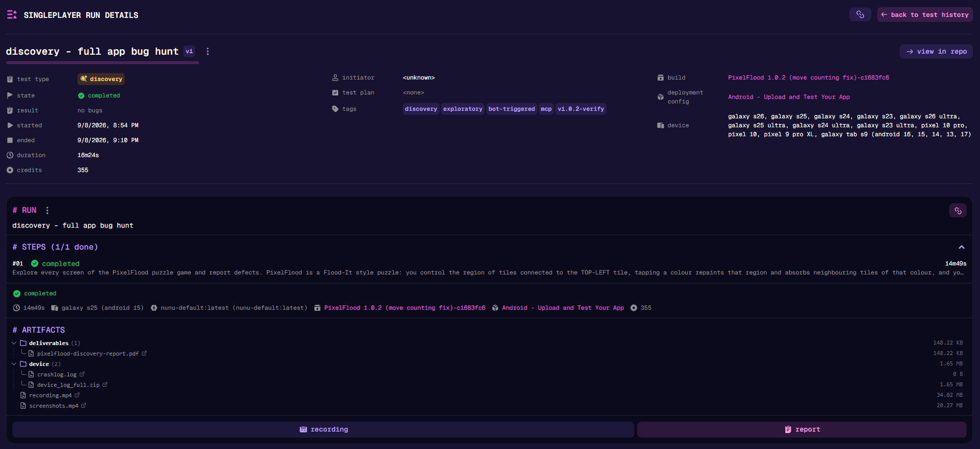
Task: Click screenshots.mp4 file name
Action: click(x=54, y=406)
